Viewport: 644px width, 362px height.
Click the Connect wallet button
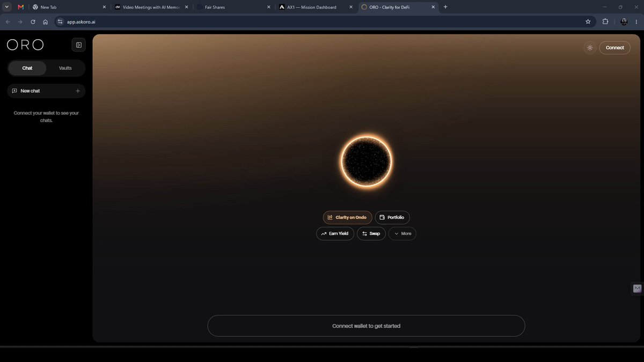pos(614,48)
